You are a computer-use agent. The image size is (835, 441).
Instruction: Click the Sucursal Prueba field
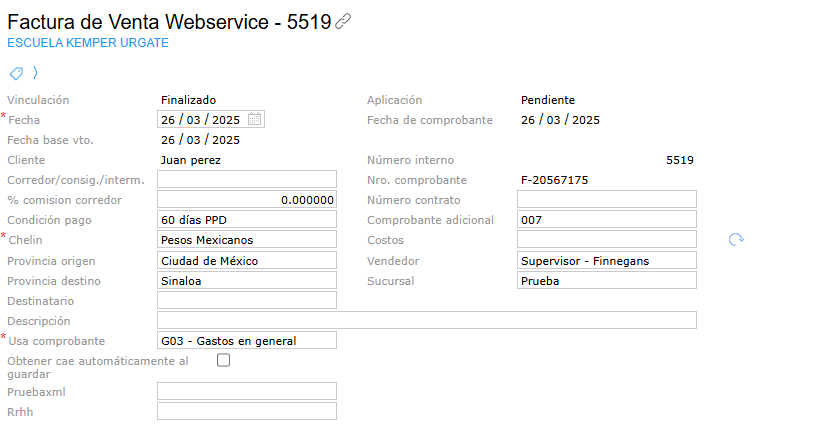(606, 281)
